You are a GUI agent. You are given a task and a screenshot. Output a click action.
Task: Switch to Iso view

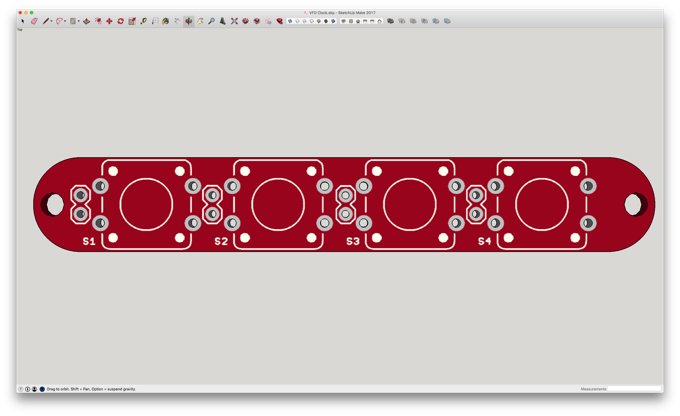(x=344, y=21)
